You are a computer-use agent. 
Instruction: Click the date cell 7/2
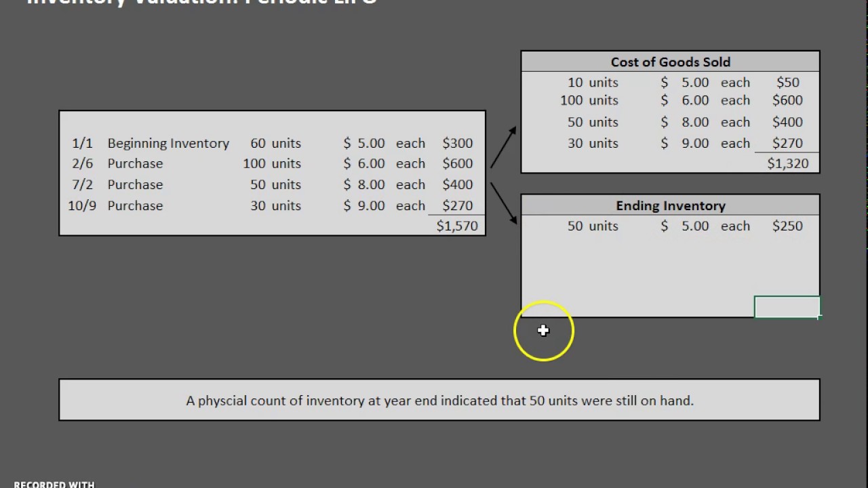point(82,184)
